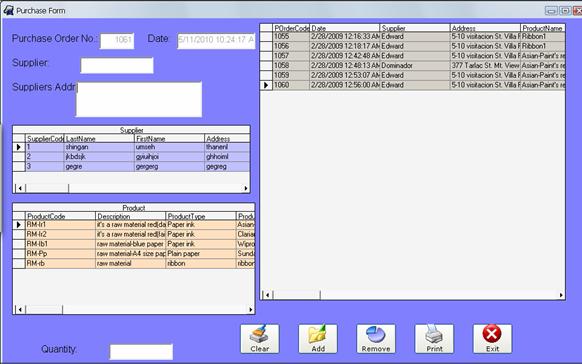Click the Date column header in orders grid
Viewport: 582px width, 364px height.
(345, 28)
